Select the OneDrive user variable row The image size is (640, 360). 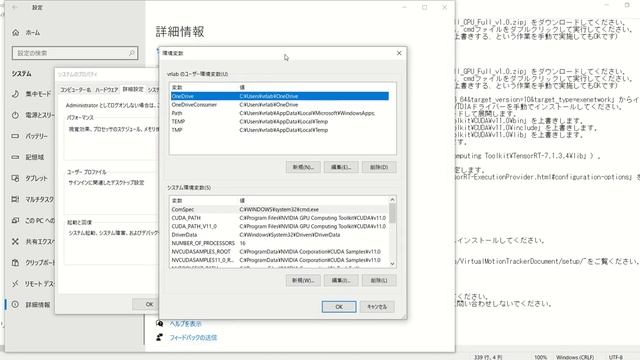pos(280,96)
